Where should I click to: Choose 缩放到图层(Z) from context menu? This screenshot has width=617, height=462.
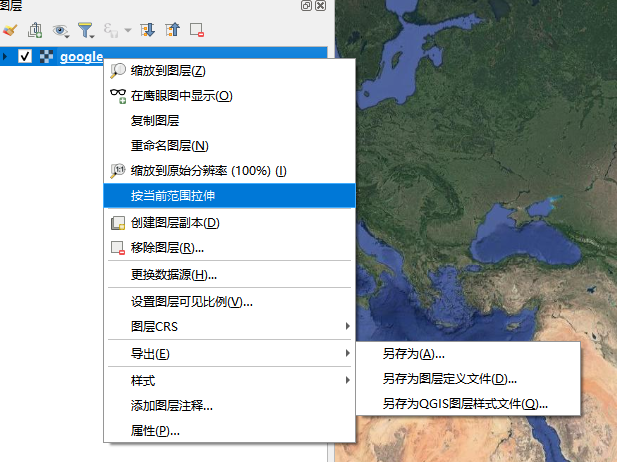pos(229,71)
